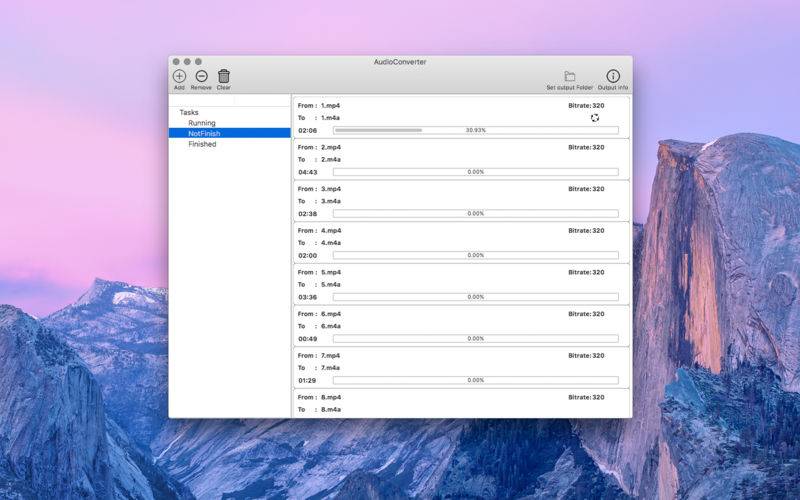Select the Finished category in sidebar
Screen dimensions: 800x500
pyautogui.click(x=202, y=144)
